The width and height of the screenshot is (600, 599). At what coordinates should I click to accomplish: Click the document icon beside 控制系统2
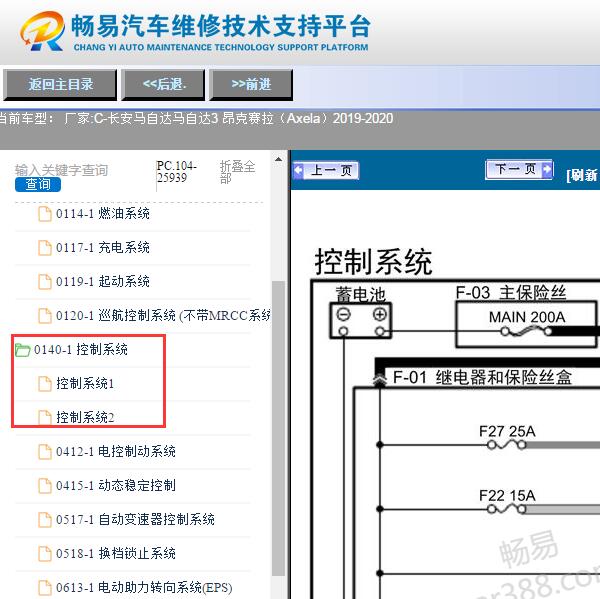point(45,418)
